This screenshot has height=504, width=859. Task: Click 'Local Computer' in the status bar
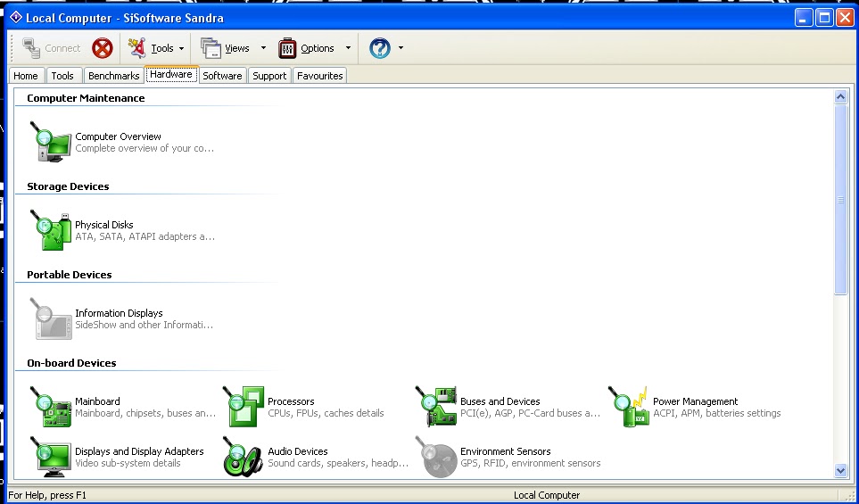click(x=547, y=495)
